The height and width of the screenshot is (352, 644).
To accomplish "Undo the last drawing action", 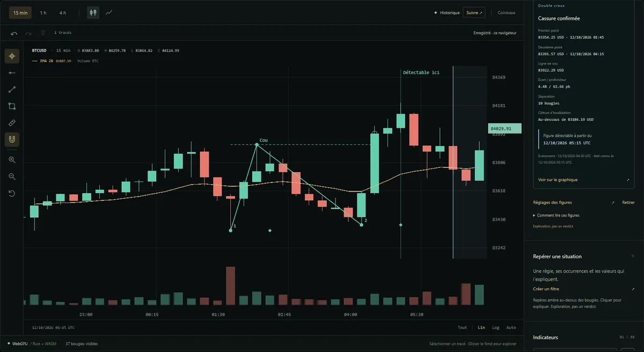I will click(14, 33).
